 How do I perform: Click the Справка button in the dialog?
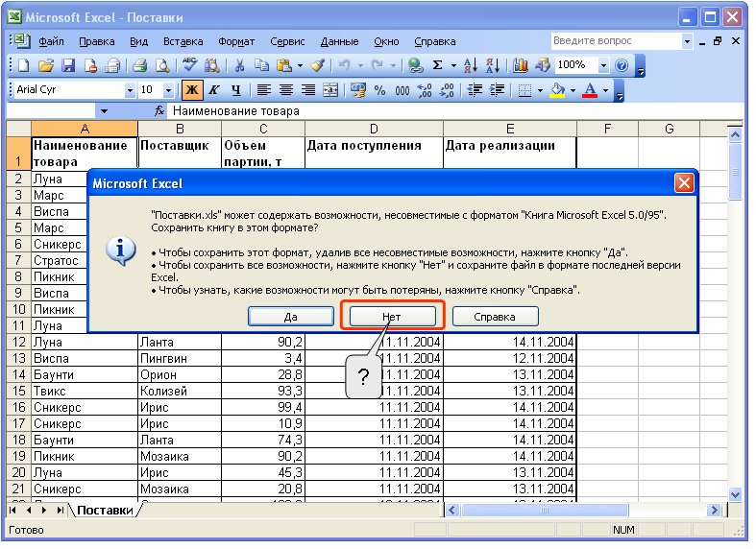coord(495,317)
